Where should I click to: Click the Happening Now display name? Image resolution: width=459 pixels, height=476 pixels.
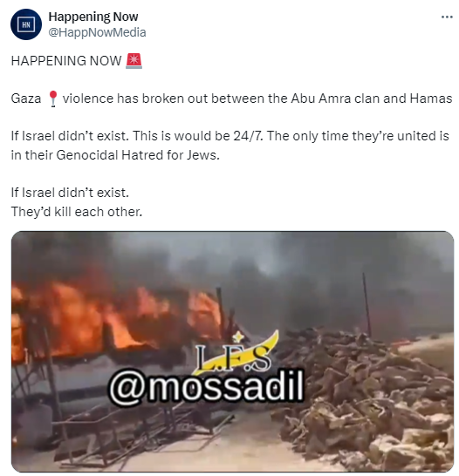tap(93, 17)
